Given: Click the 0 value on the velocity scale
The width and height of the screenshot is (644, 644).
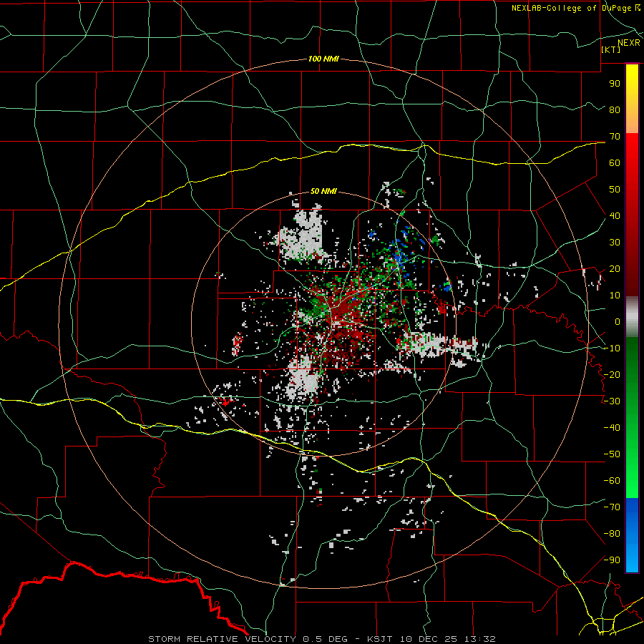Looking at the screenshot, I should 618,321.
